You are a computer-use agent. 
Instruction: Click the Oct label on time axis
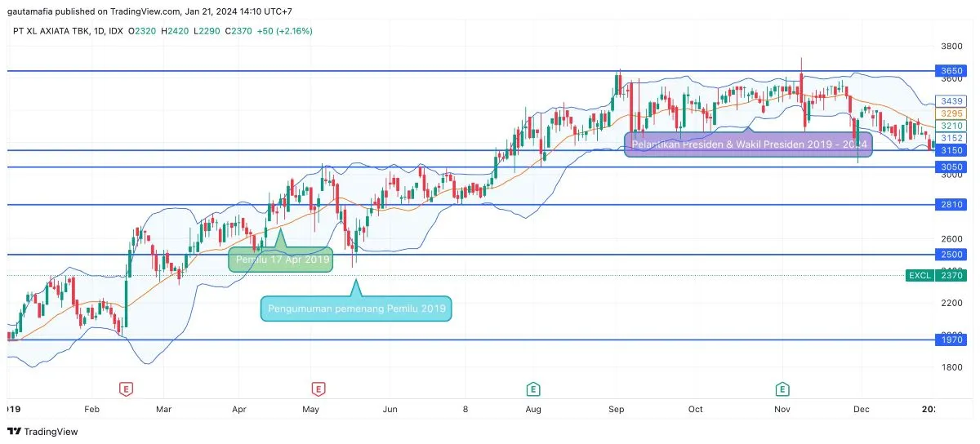pos(695,408)
